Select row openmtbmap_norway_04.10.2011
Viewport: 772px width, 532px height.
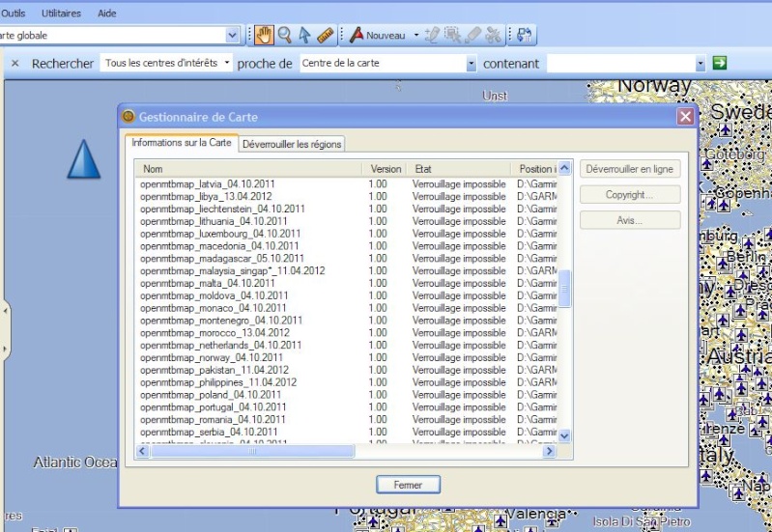(347, 358)
